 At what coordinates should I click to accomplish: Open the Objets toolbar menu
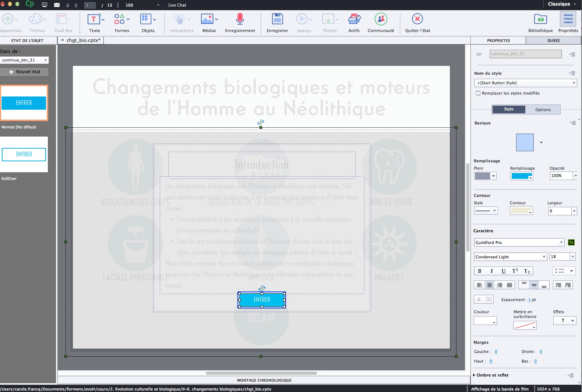[x=148, y=23]
